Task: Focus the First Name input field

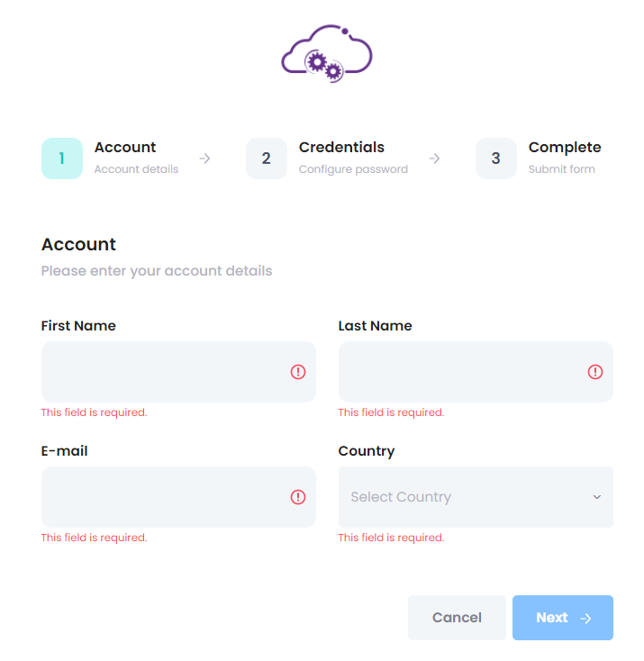Action: [178, 372]
